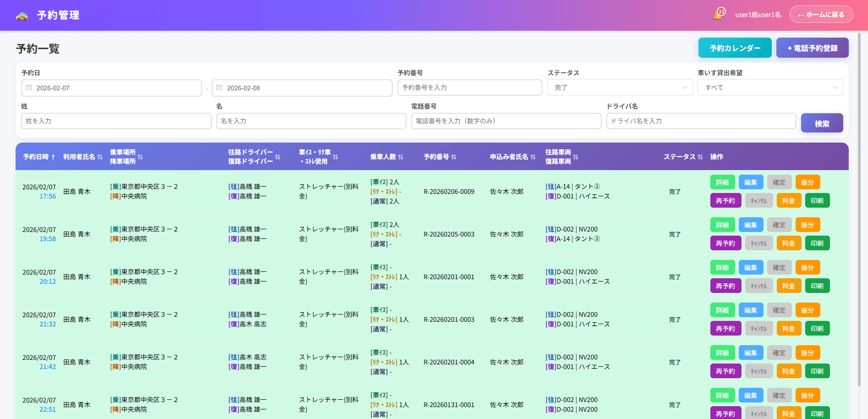Screen dimensions: 868x419
Task: Sort by 往路車両 復路車両 column
Action: (576, 157)
